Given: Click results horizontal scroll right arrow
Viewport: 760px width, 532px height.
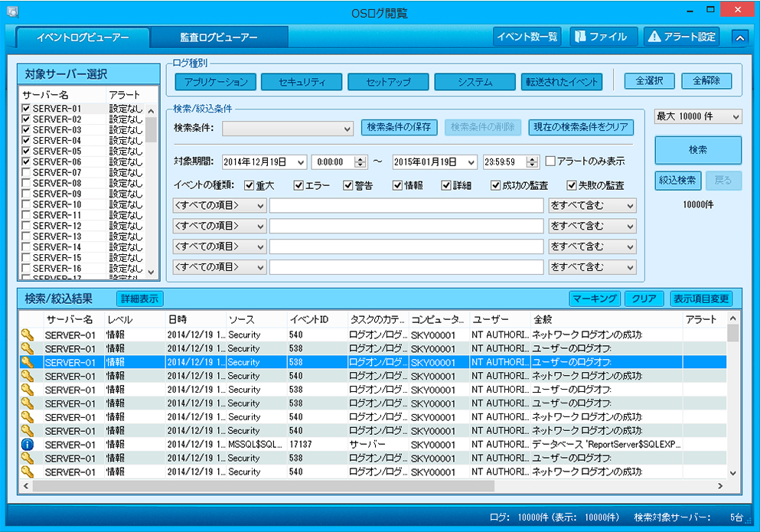Looking at the screenshot, I should (720, 485).
